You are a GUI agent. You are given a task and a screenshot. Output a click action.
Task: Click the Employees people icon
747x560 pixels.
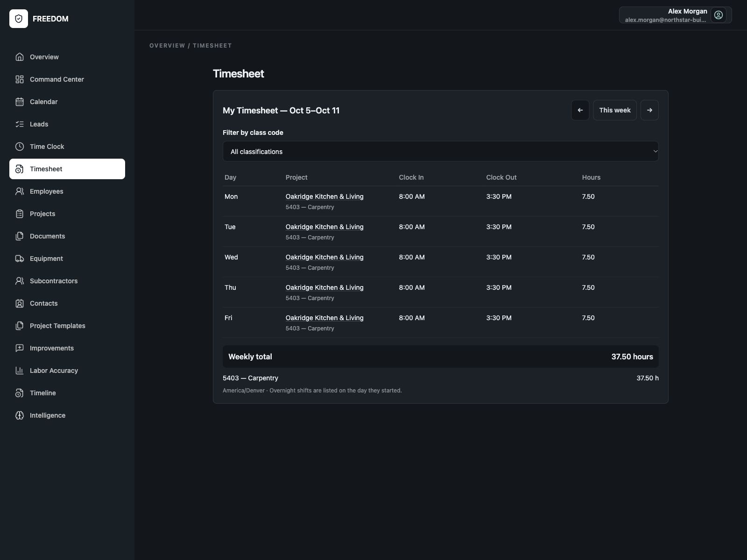pos(20,191)
